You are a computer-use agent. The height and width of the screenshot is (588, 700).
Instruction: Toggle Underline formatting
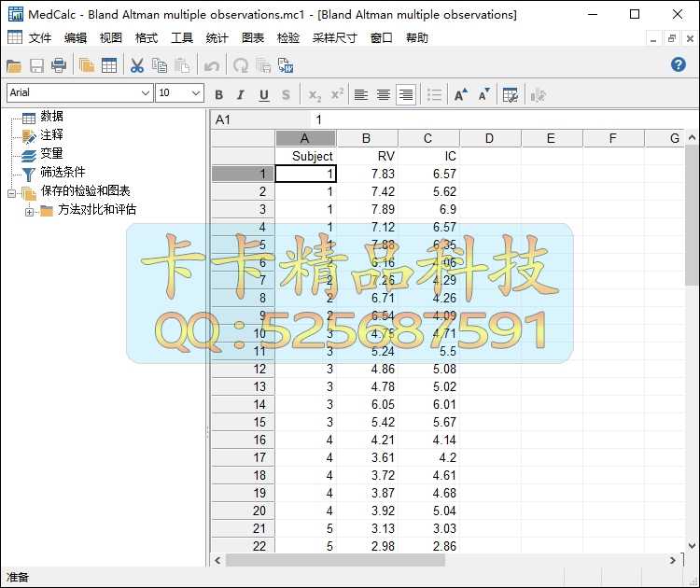point(264,95)
